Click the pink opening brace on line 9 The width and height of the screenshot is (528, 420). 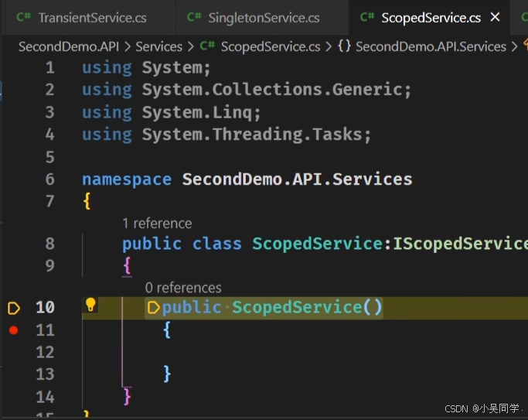pos(127,266)
